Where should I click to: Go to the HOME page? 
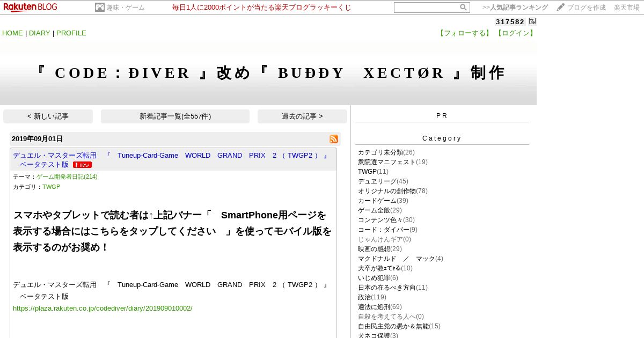[12, 33]
